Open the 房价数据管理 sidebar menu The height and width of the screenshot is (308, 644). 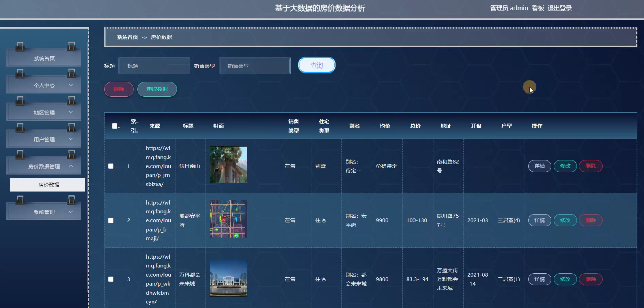point(44,166)
